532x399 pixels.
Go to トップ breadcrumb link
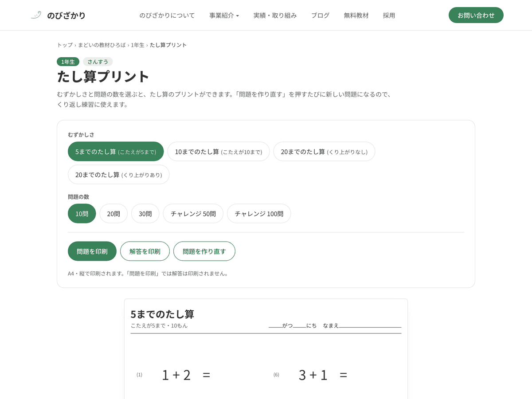click(x=65, y=45)
